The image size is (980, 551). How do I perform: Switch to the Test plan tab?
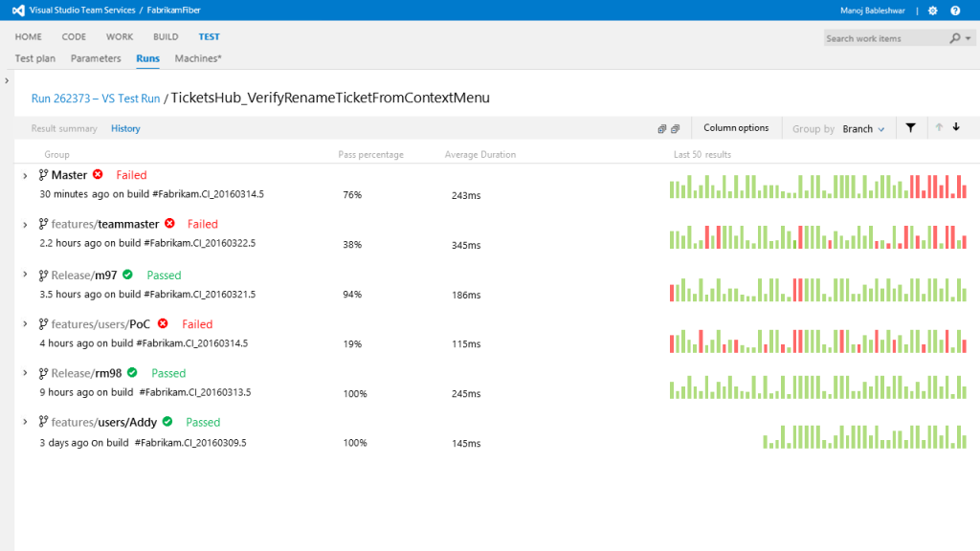(x=35, y=58)
